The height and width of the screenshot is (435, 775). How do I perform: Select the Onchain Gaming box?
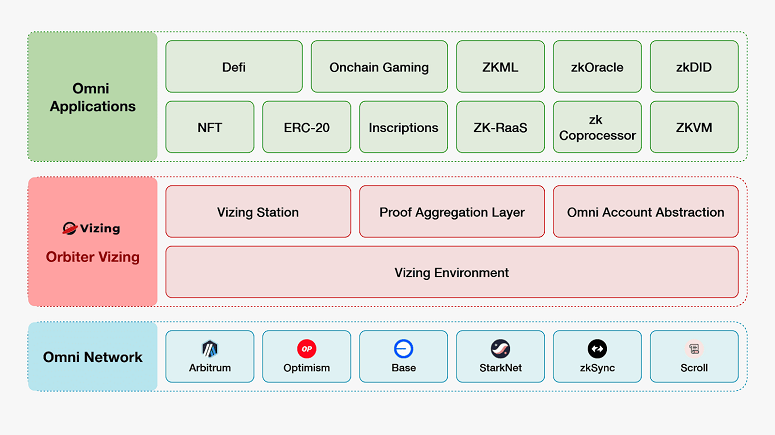click(379, 67)
